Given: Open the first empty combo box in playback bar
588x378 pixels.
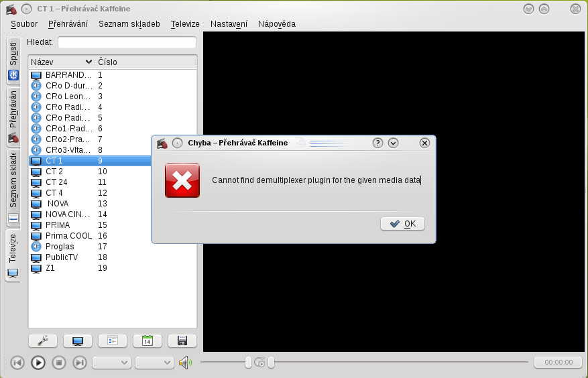Looking at the screenshot, I should [111, 363].
